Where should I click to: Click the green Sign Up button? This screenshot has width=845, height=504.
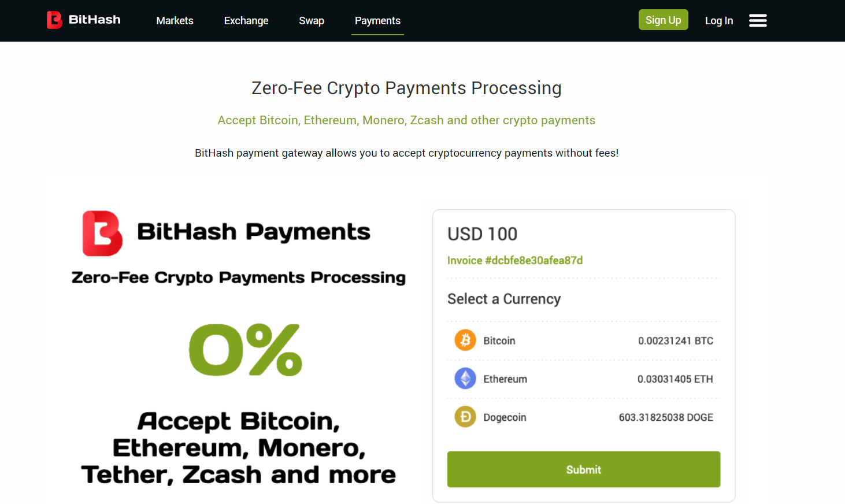[x=664, y=20]
